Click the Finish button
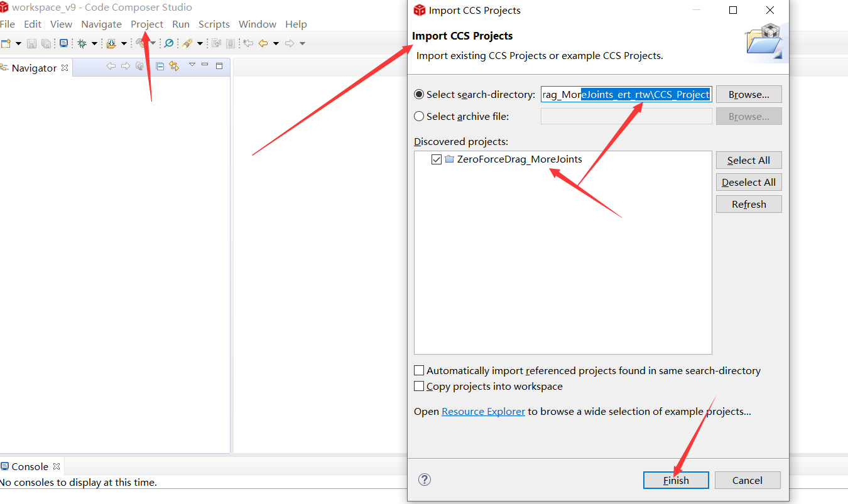This screenshot has width=848, height=504. (676, 480)
